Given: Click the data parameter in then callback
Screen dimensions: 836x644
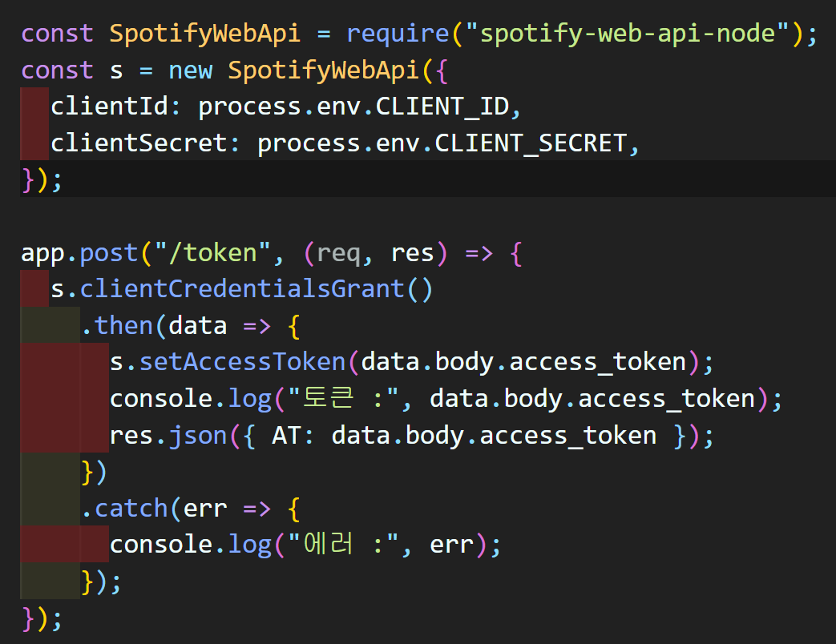Looking at the screenshot, I should coord(198,326).
